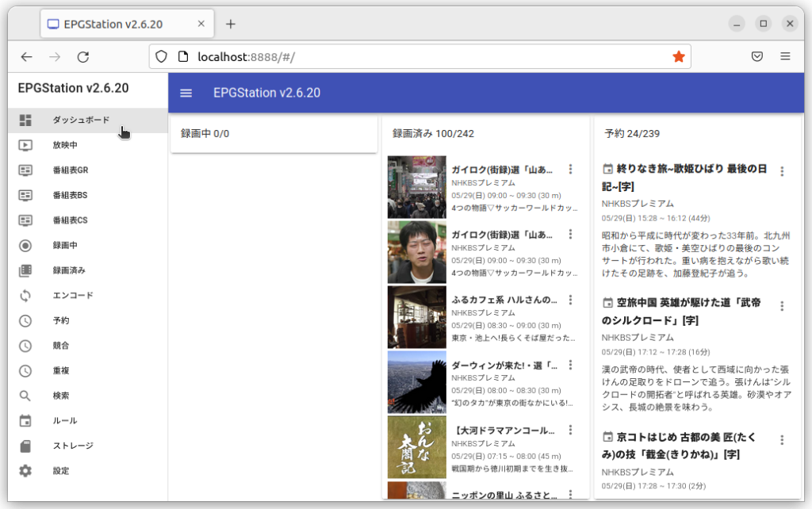Image resolution: width=812 pixels, height=509 pixels.
Task: Click calendar icon beside 空旅中国 reservation
Action: point(608,303)
